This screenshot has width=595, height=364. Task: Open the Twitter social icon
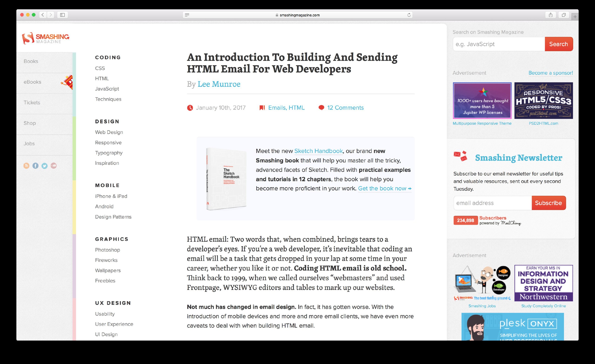pyautogui.click(x=44, y=166)
